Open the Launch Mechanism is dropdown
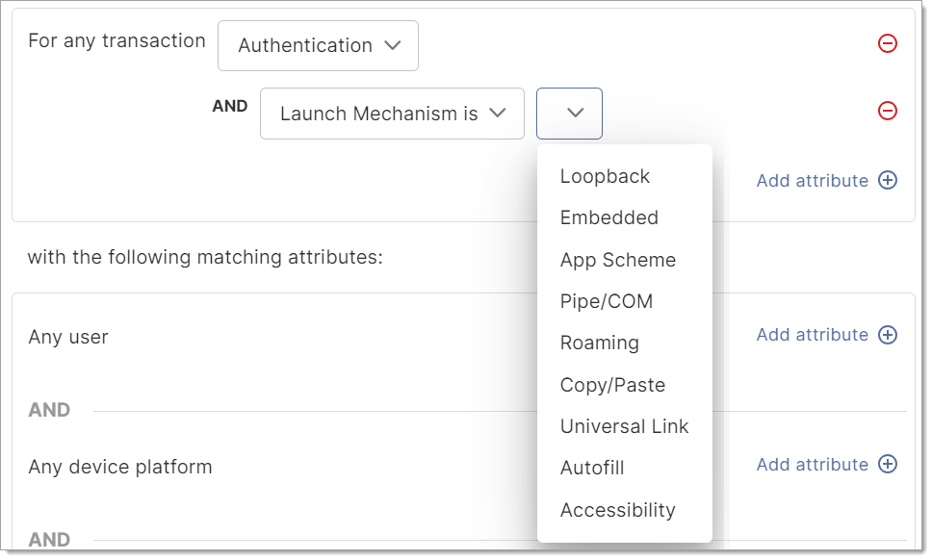This screenshot has width=932, height=560. pos(391,113)
